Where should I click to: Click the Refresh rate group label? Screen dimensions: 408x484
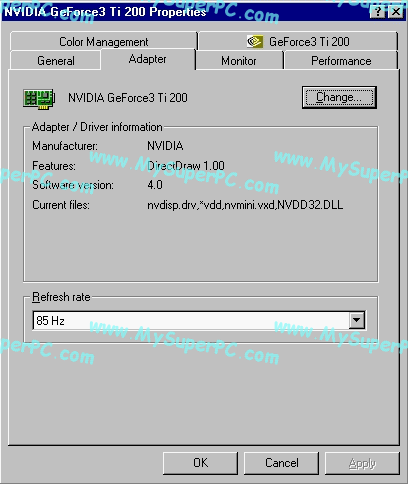coord(61,297)
